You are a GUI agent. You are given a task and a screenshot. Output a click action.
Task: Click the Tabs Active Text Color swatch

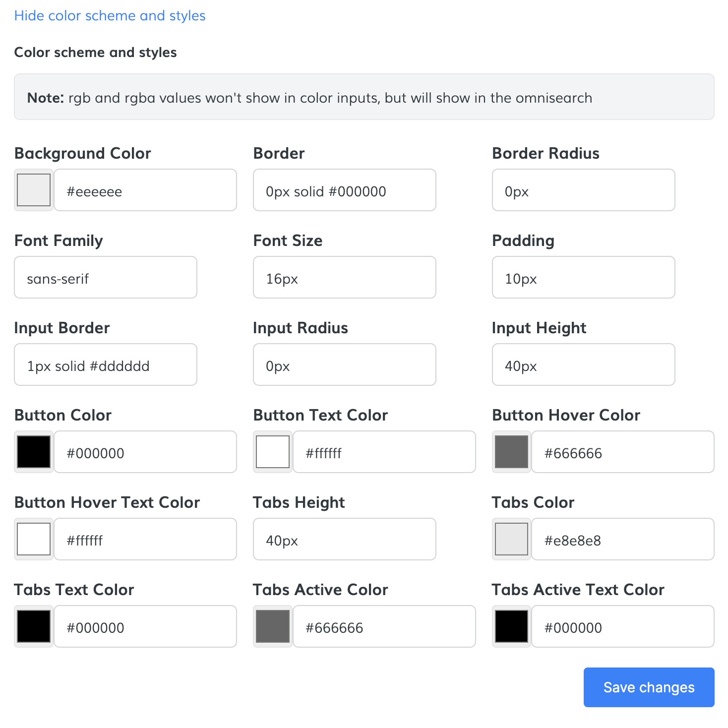point(512,626)
